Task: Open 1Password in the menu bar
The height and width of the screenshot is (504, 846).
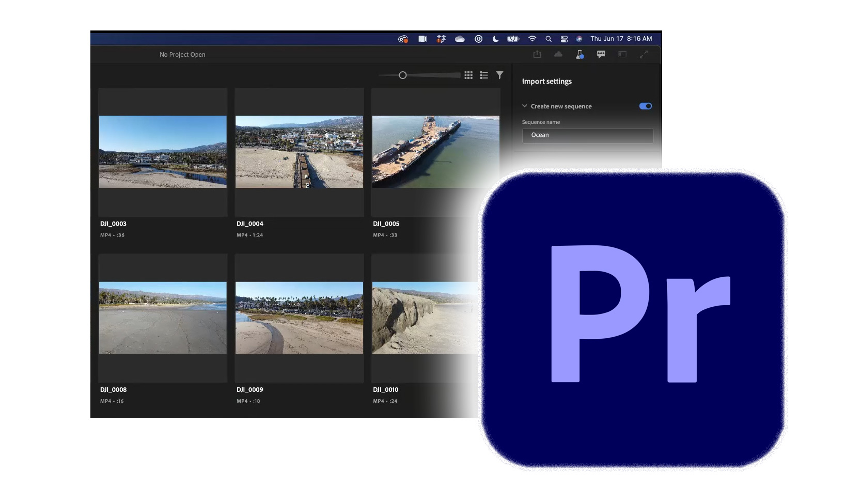Action: 479,39
